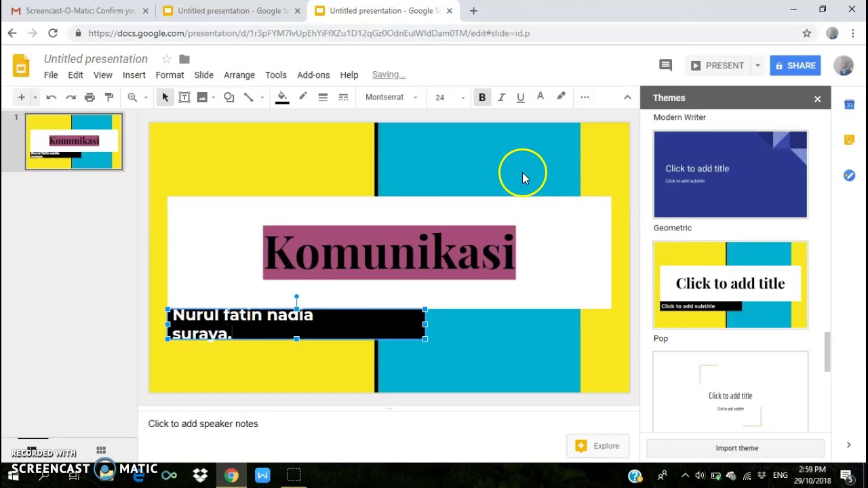Viewport: 868px width, 488px height.
Task: Open the new slide layout dropdown arrow
Action: tap(35, 98)
